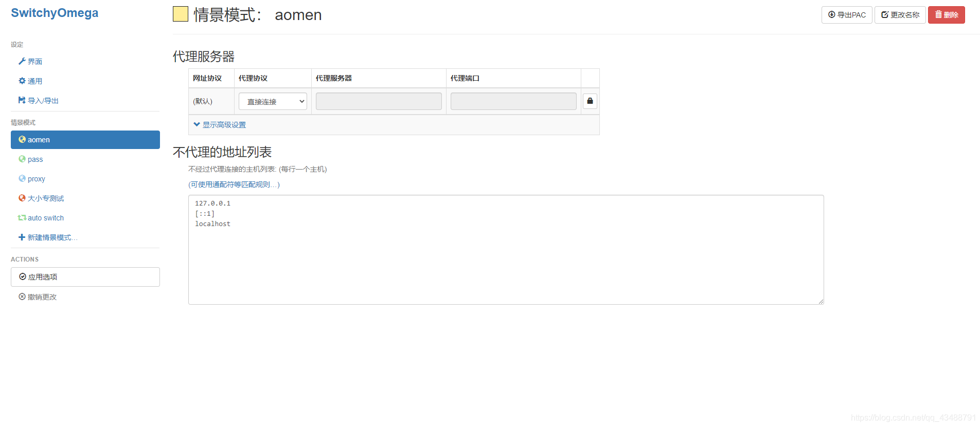Create a new profile via 新建情景模式
The height and width of the screenshot is (427, 980).
(x=85, y=237)
